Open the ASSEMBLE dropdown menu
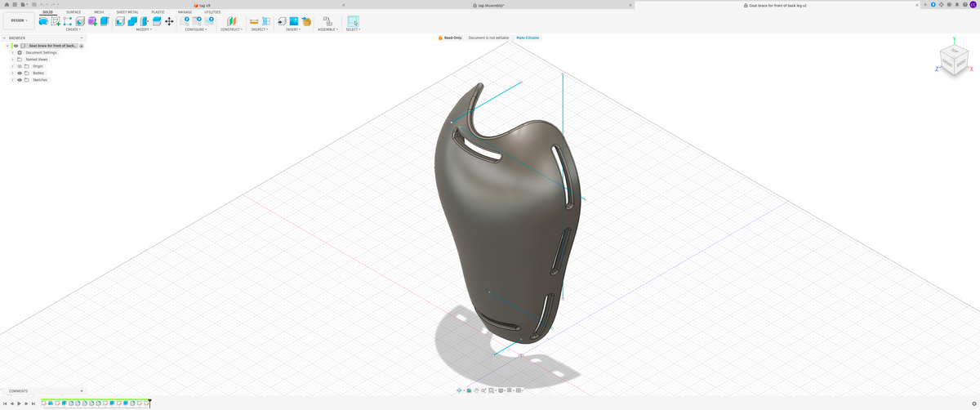 [x=327, y=29]
